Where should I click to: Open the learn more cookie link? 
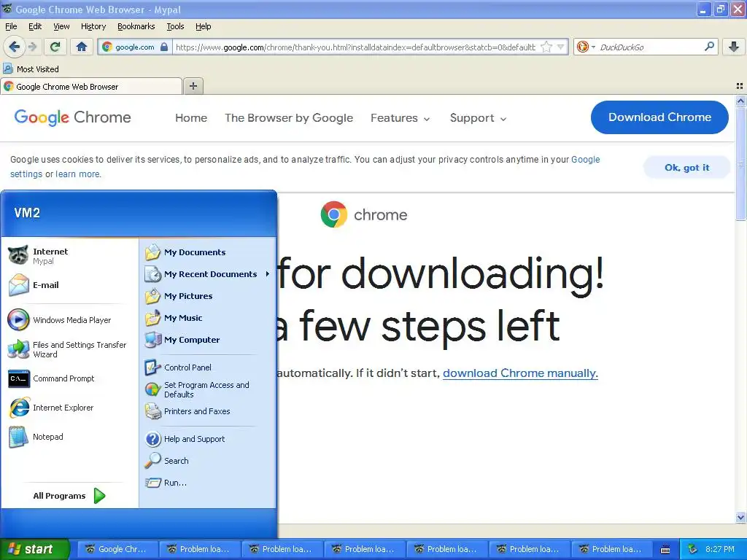(x=77, y=174)
